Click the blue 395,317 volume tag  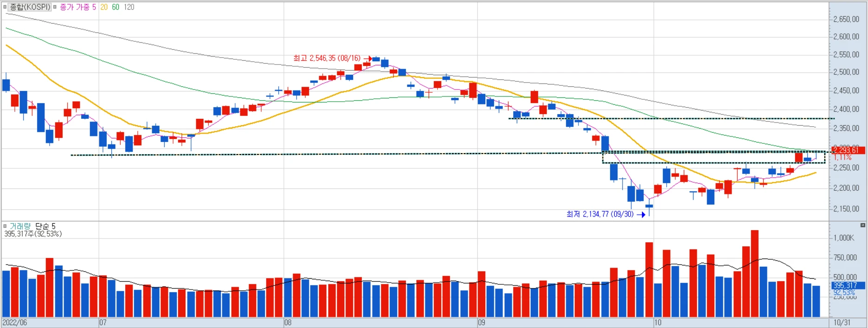tap(848, 285)
